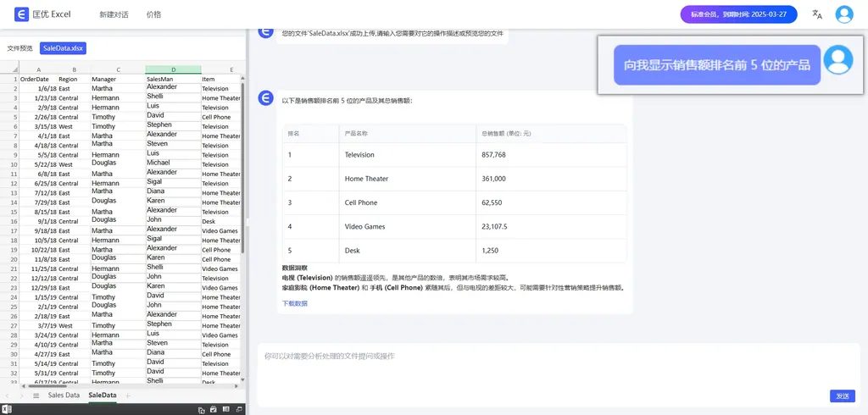Open 新建对话 in the top menu
This screenshot has height=415, width=868.
point(114,14)
